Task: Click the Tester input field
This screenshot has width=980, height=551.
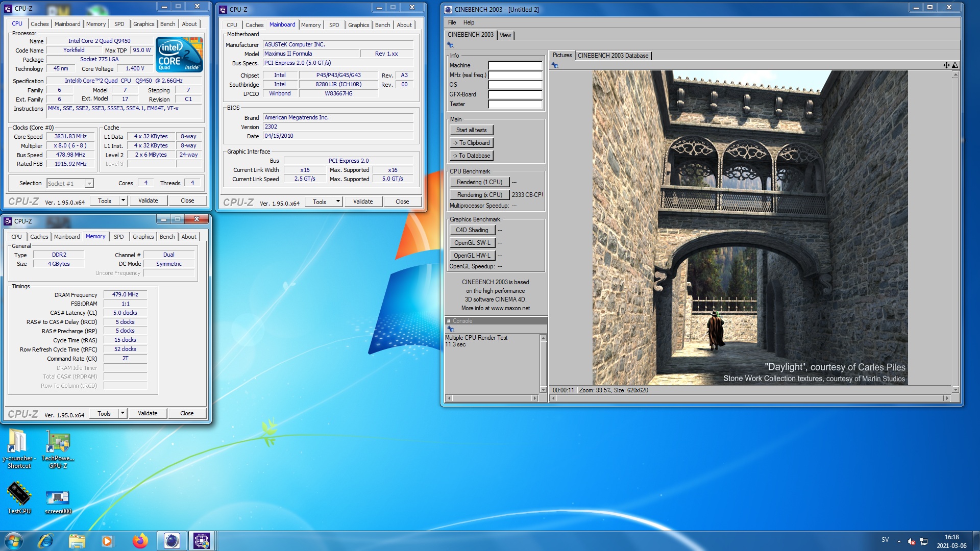Action: [x=515, y=104]
